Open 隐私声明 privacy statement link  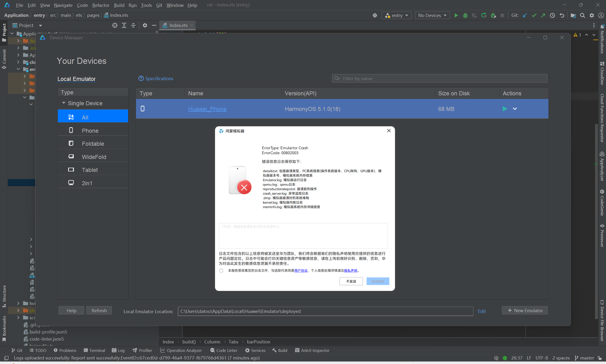pyautogui.click(x=351, y=271)
